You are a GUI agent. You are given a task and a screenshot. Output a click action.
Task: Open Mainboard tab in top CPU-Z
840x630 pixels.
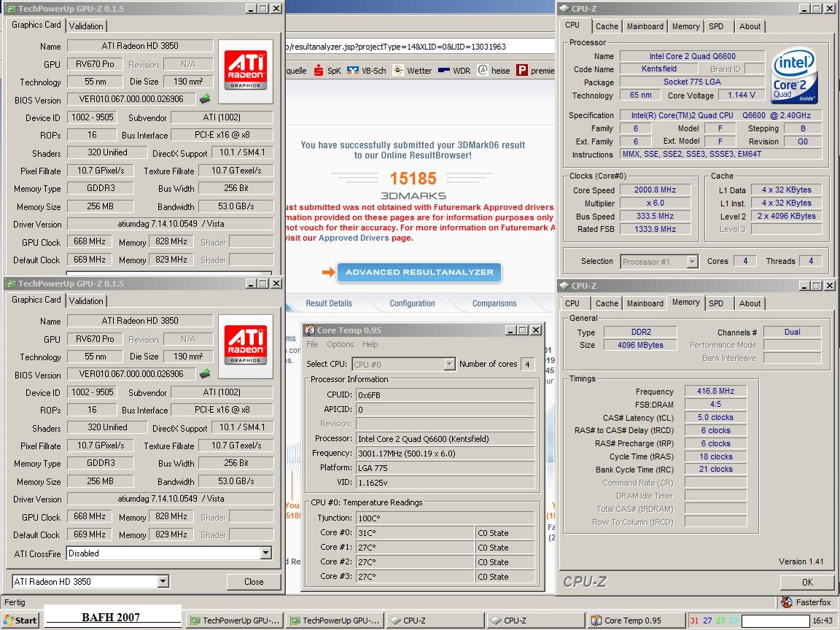point(645,26)
